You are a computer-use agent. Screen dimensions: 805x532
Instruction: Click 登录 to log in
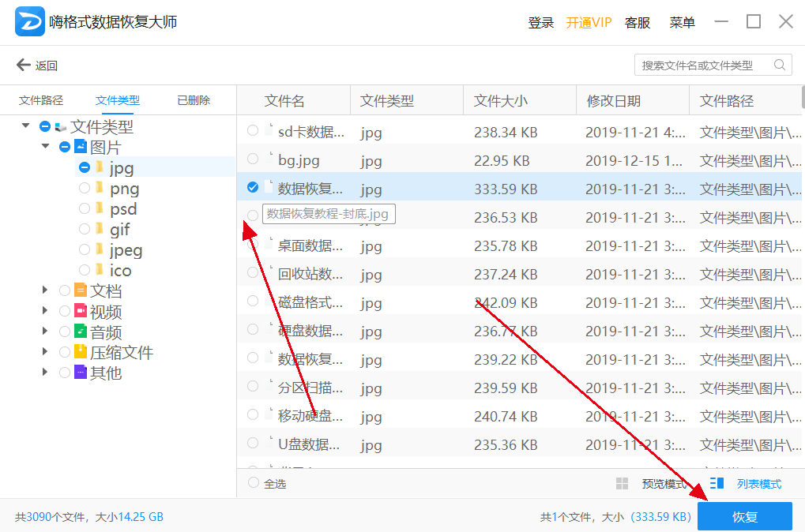pyautogui.click(x=541, y=22)
